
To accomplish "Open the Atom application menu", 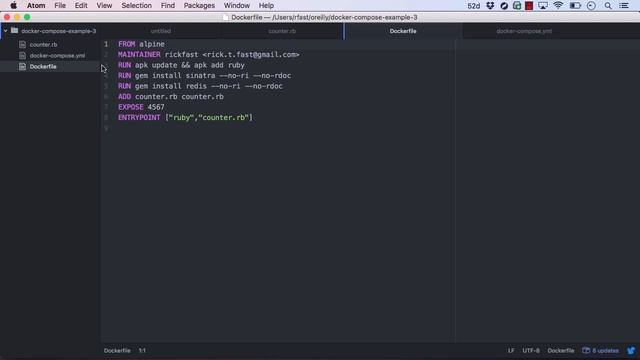I will (x=36, y=6).
